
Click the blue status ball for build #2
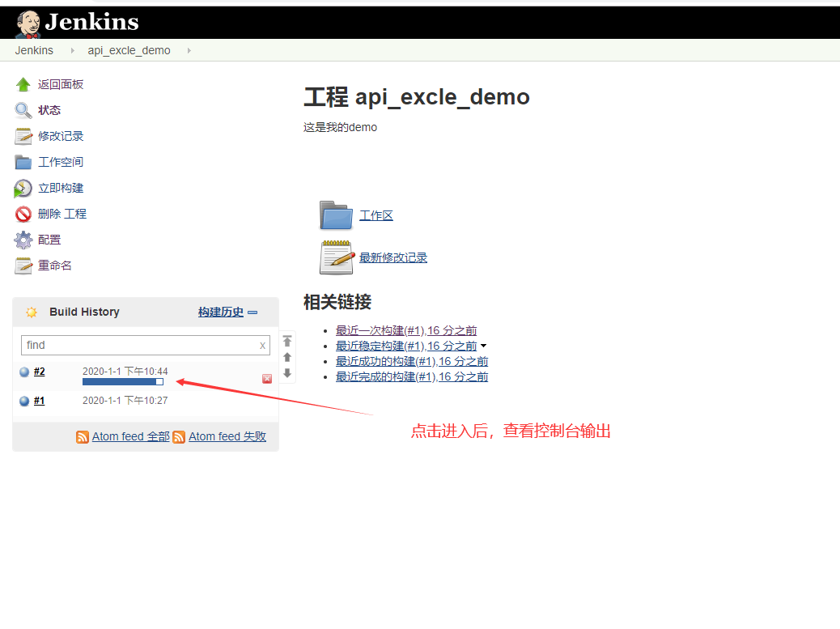pos(24,372)
